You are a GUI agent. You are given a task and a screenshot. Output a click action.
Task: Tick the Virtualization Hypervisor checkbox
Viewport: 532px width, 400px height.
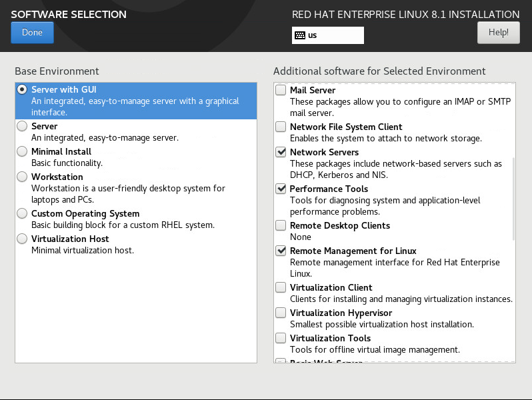(281, 313)
